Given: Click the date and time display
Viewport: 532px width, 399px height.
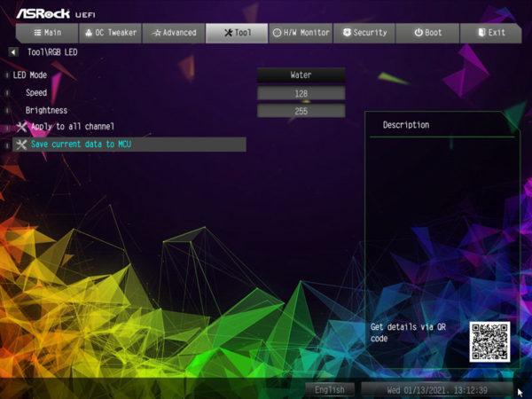Looking at the screenshot, I should pos(436,389).
